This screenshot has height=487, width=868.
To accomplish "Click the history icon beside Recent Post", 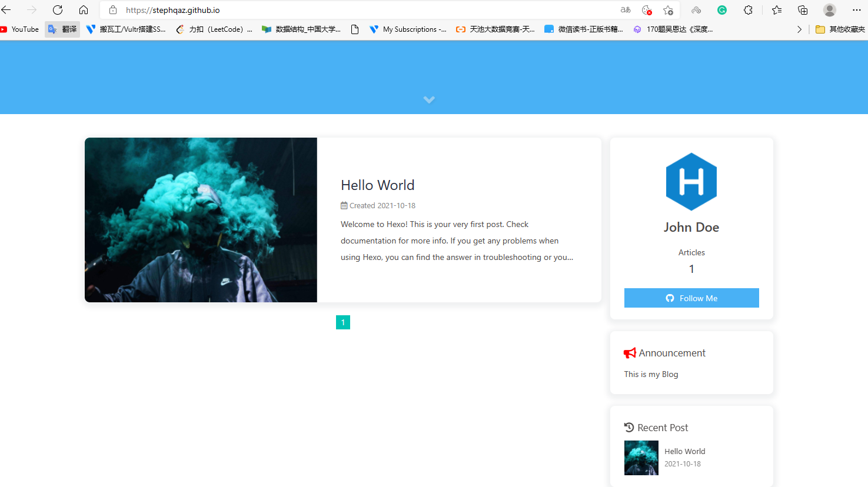I will click(x=628, y=427).
